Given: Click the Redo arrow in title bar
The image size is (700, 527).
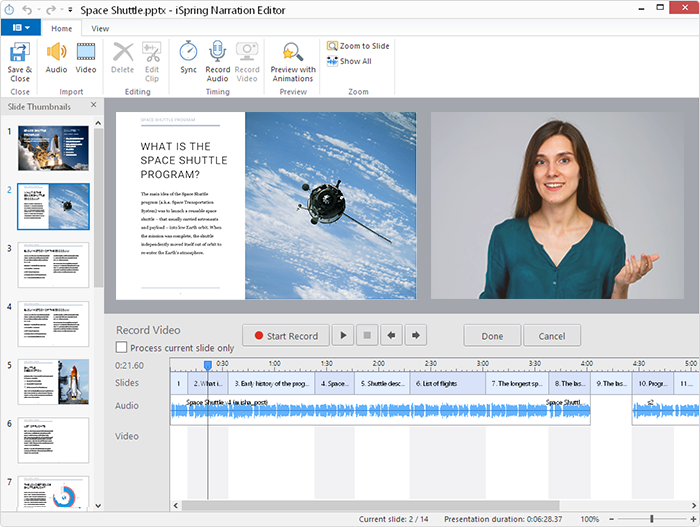Looking at the screenshot, I should (x=51, y=10).
